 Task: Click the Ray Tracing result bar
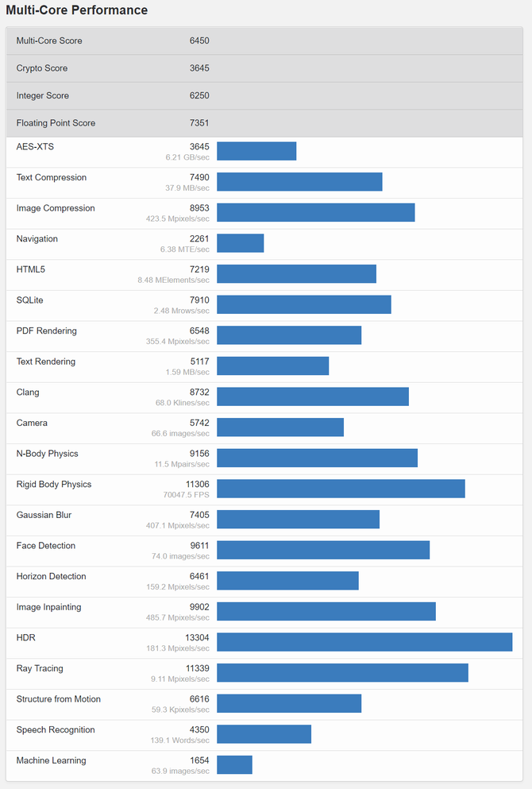pos(342,673)
